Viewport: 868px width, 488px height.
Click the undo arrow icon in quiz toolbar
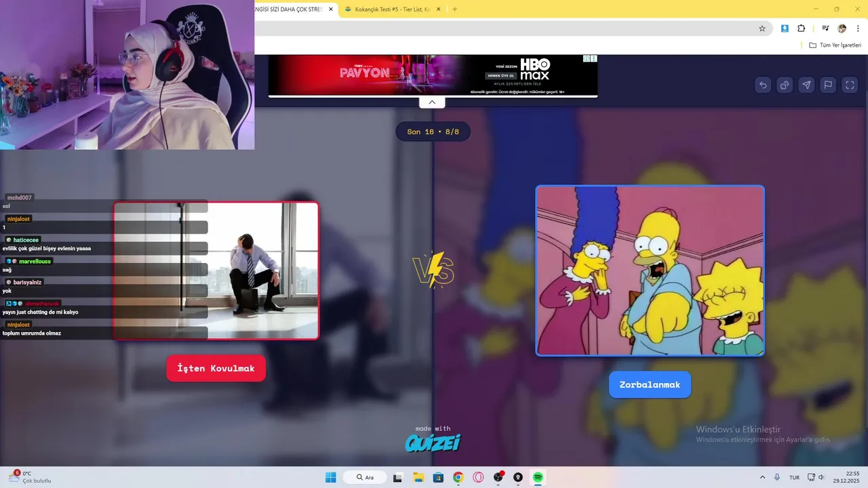click(763, 85)
